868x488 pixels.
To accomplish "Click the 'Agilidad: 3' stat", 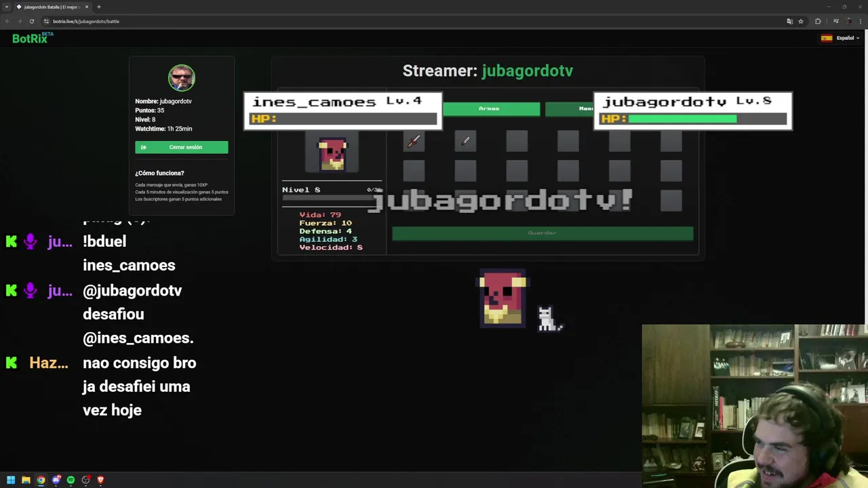I will (328, 239).
